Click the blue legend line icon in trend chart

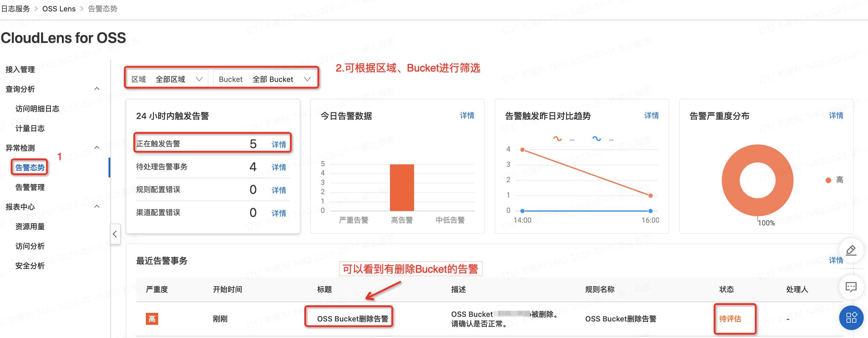pyautogui.click(x=596, y=139)
